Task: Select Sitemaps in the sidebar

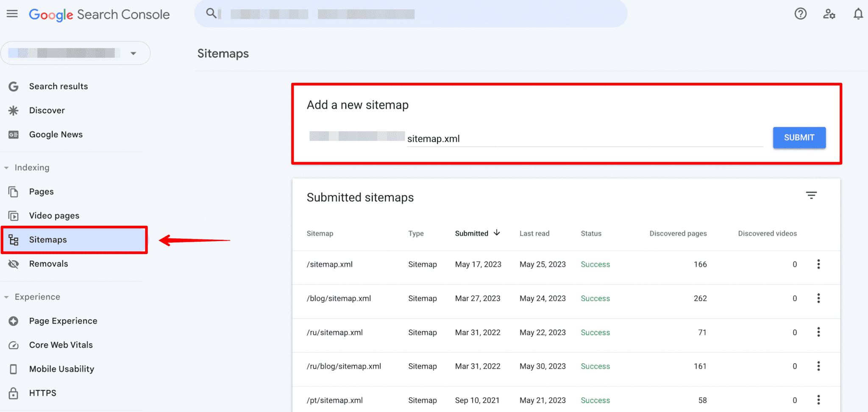Action: click(75, 240)
